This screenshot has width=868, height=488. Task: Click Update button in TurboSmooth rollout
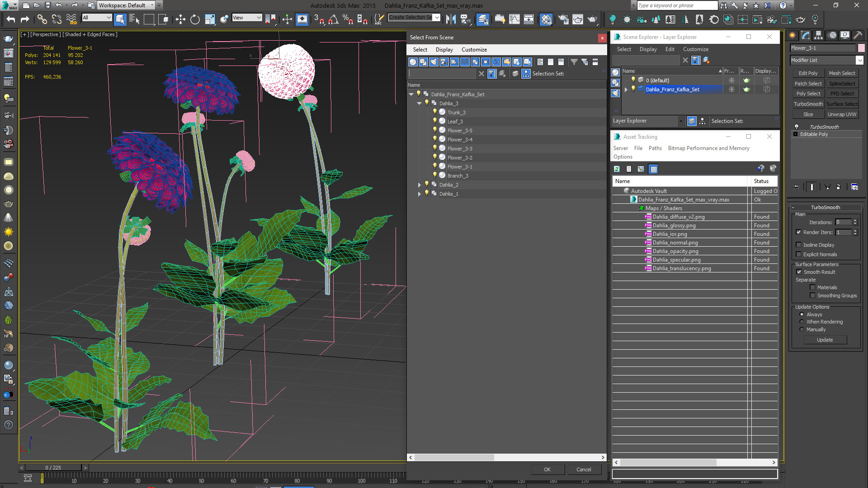(x=825, y=340)
